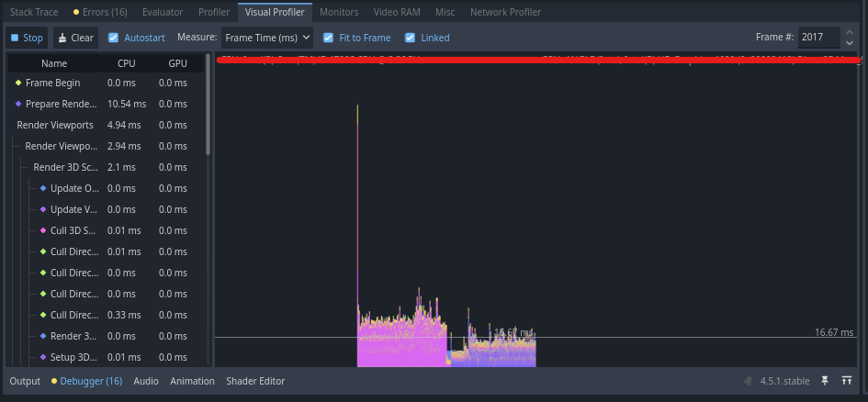The width and height of the screenshot is (868, 402).
Task: Select the Render Viewports tree row
Action: pyautogui.click(x=55, y=125)
